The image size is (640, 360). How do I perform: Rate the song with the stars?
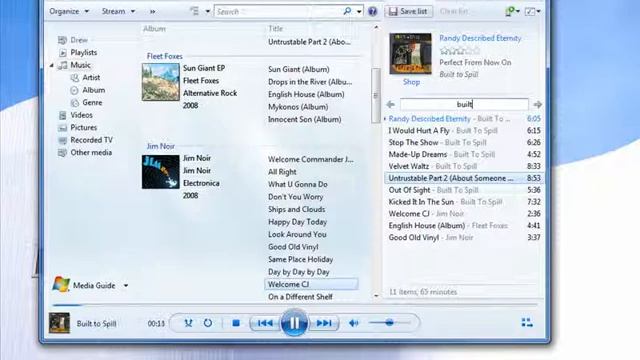pyautogui.click(x=460, y=51)
